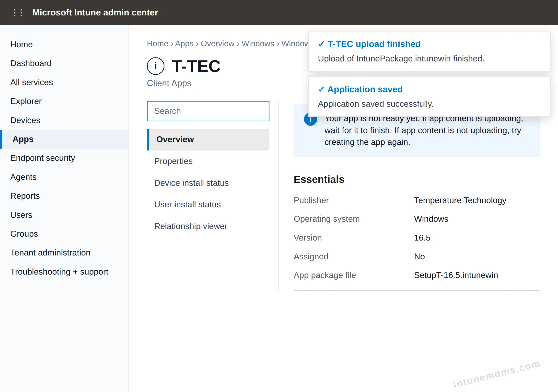Click the Publisher label
The height and width of the screenshot is (392, 558).
(x=311, y=200)
